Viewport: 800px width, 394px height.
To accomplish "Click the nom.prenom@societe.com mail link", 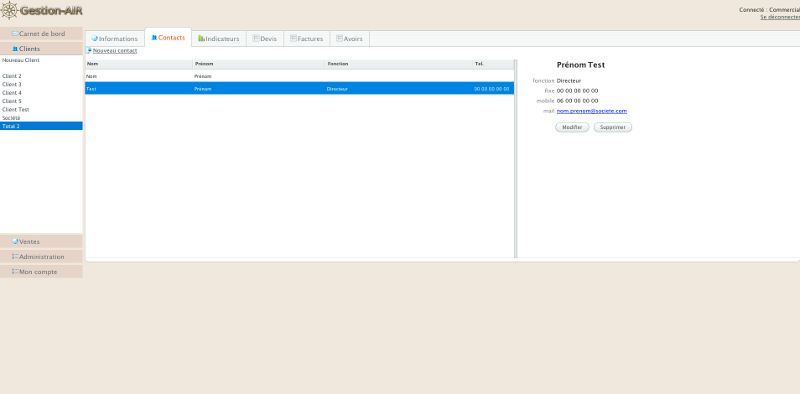I will [x=592, y=111].
